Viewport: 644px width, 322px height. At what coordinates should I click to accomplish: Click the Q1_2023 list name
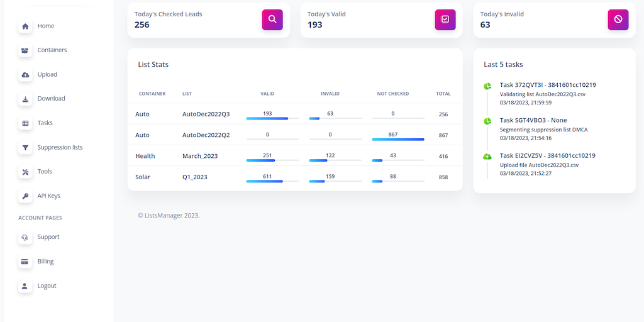[194, 177]
